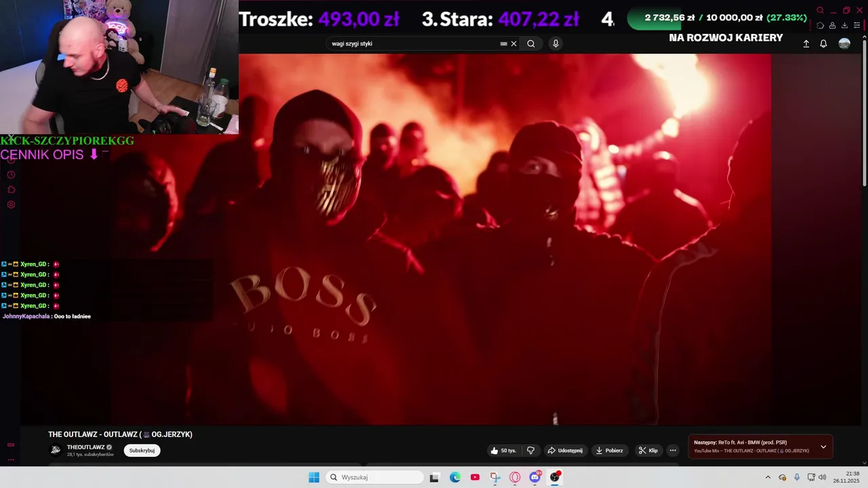This screenshot has height=488, width=868.
Task: Open the sidebar history clock icon
Action: click(x=11, y=175)
